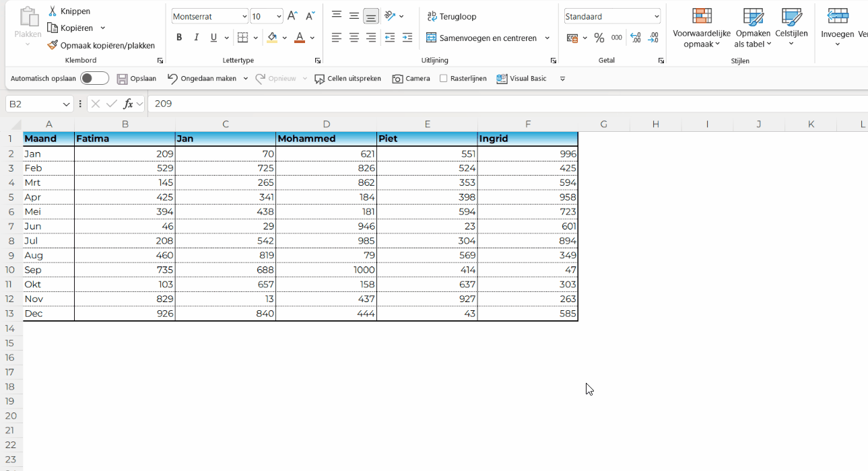Open the Montserrat font name dropdown
Viewport: 868px width, 471px height.
coord(244,16)
